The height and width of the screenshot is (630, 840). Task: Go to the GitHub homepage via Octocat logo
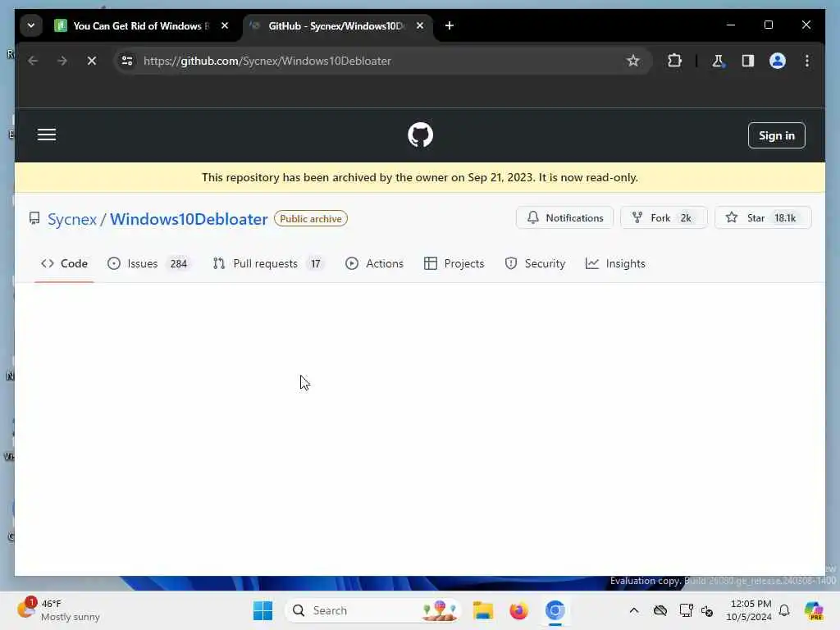tap(420, 135)
